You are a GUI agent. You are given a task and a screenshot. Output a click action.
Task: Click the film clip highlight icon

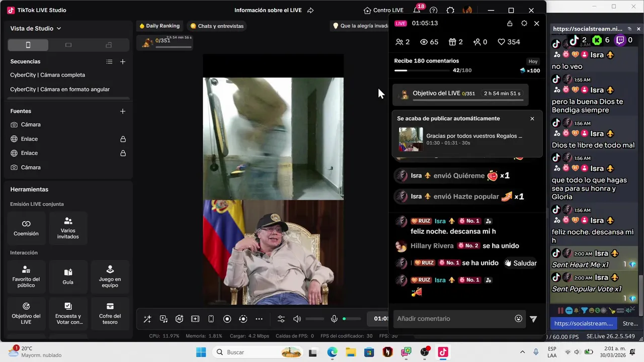[x=195, y=319]
